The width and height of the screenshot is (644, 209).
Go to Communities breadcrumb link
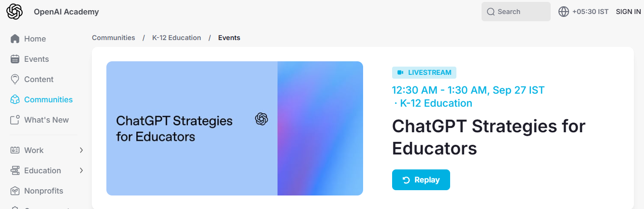point(114,38)
